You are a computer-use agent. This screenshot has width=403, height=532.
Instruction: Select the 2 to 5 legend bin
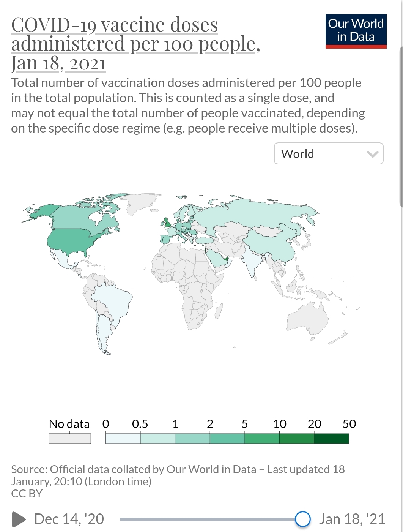click(x=227, y=439)
